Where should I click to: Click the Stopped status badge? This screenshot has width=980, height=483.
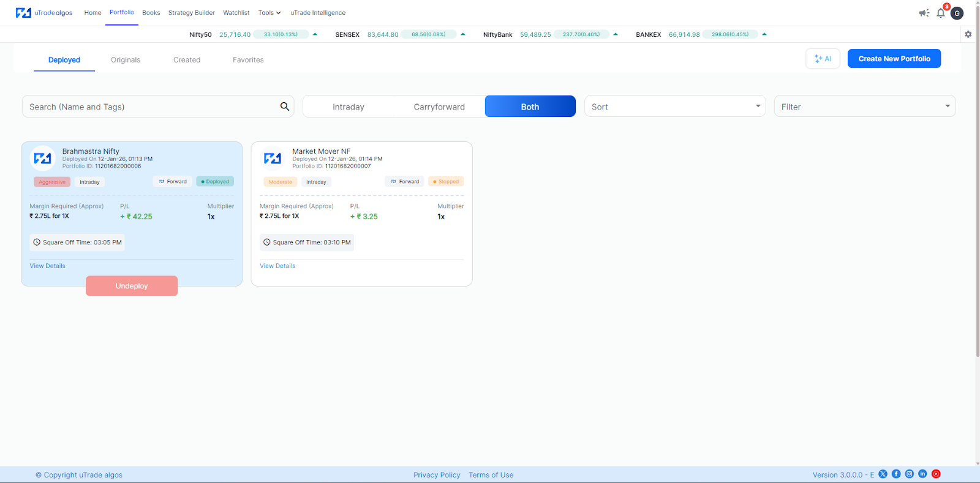[446, 181]
